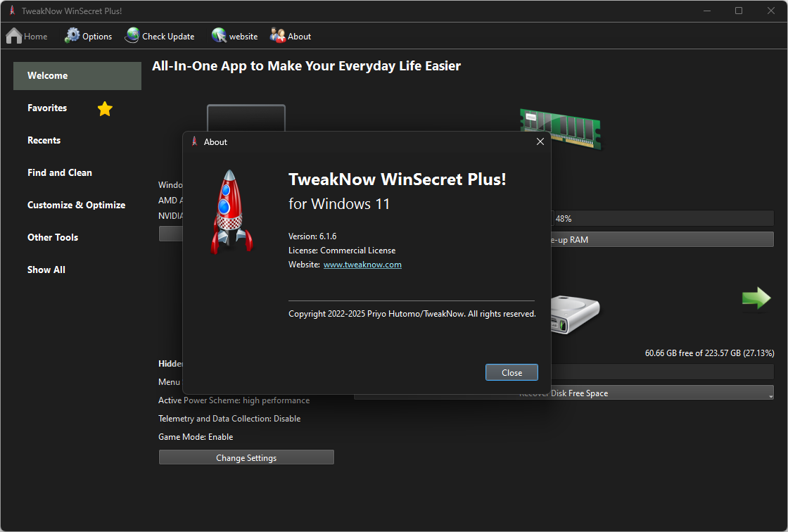
Task: Minimize the TweakNow main window
Action: click(707, 11)
